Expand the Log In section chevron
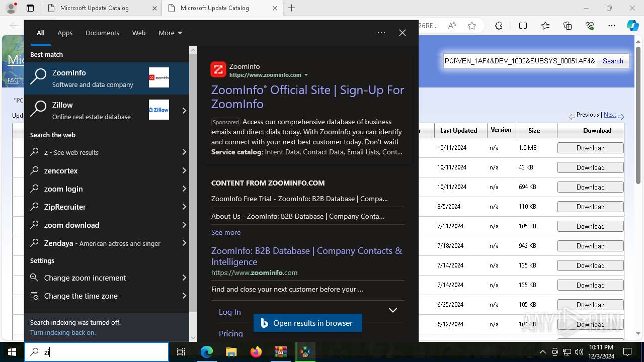 tap(393, 310)
